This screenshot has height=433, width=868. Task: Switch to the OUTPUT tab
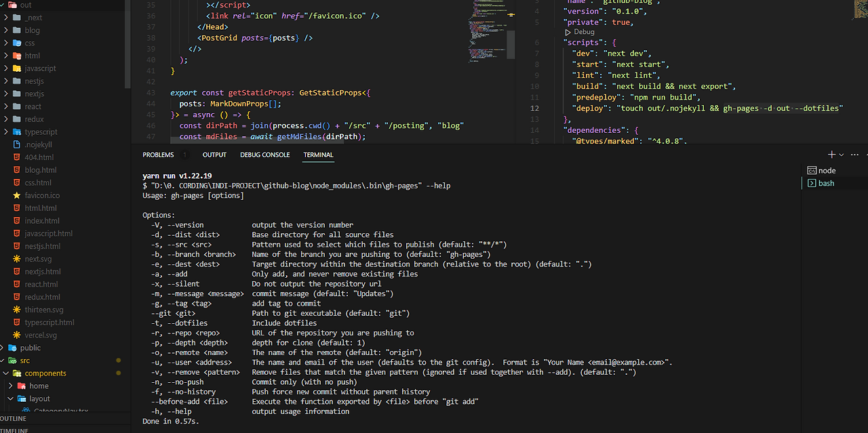pyautogui.click(x=214, y=154)
